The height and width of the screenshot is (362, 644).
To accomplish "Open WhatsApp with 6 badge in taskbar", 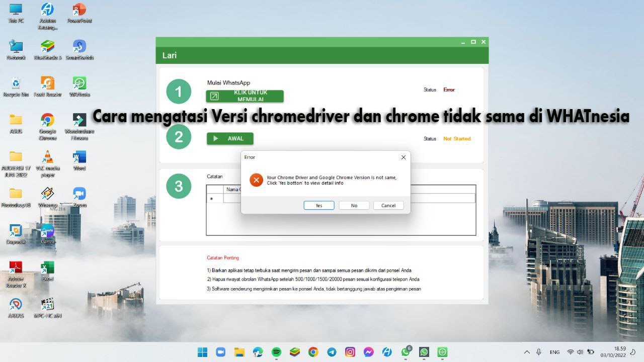I will point(406,352).
